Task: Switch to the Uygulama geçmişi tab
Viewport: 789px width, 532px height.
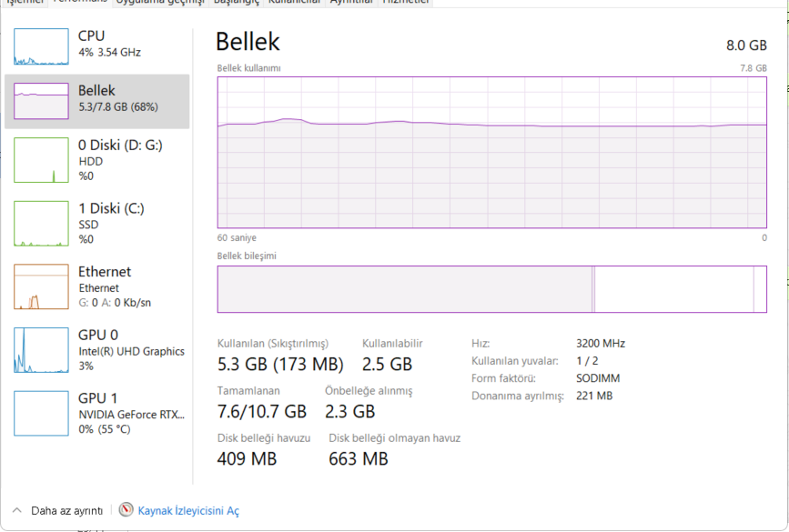Action: pos(160,2)
